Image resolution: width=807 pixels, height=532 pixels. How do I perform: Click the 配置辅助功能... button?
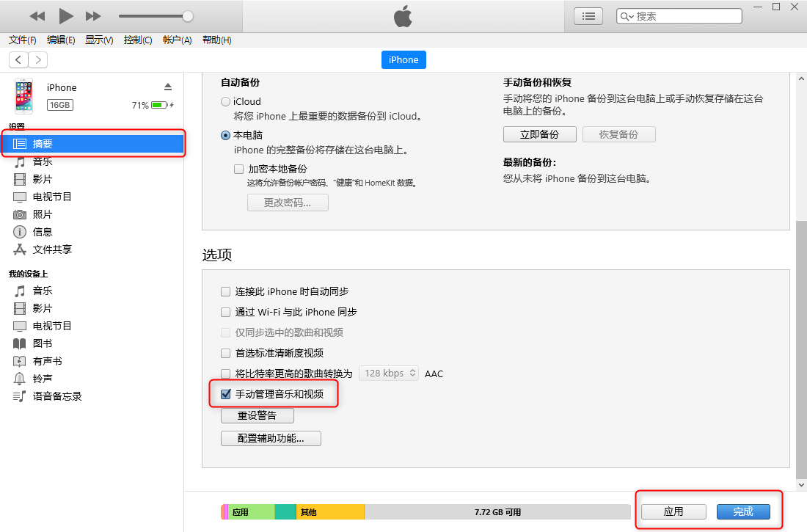click(271, 438)
